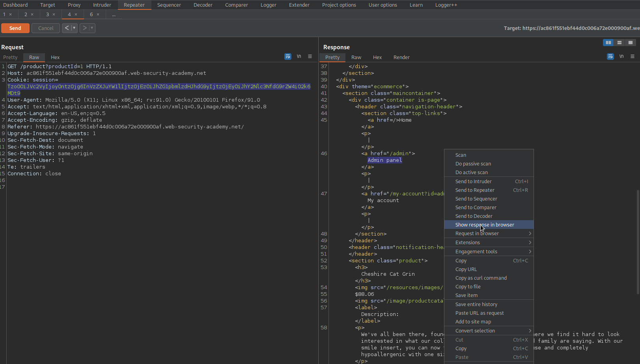Close Repeater tab 1
The height and width of the screenshot is (364, 640).
point(11,15)
